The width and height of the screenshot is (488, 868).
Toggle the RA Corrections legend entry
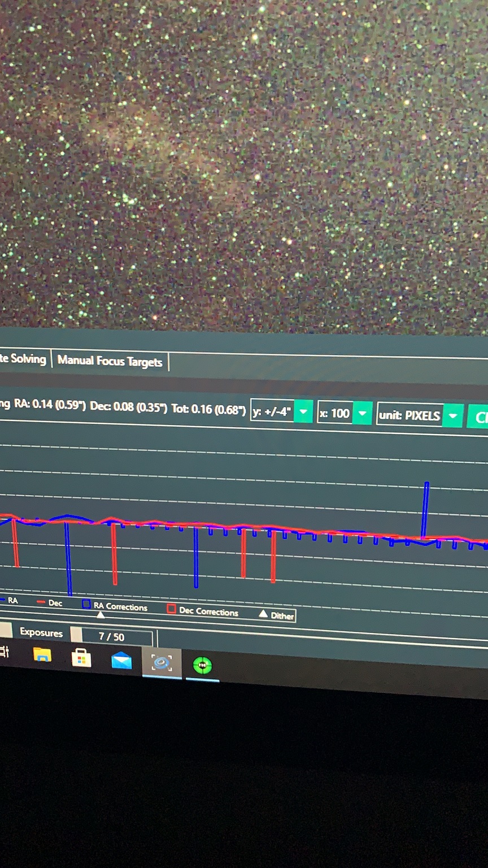coord(115,606)
